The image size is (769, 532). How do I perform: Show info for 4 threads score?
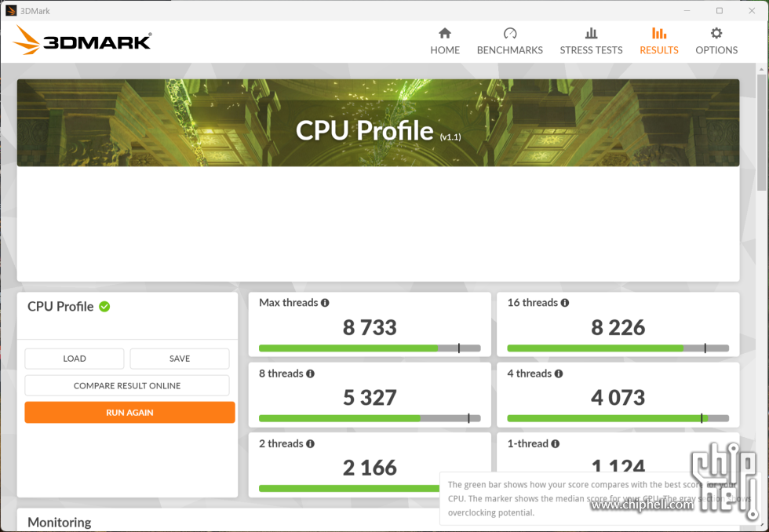(x=559, y=373)
